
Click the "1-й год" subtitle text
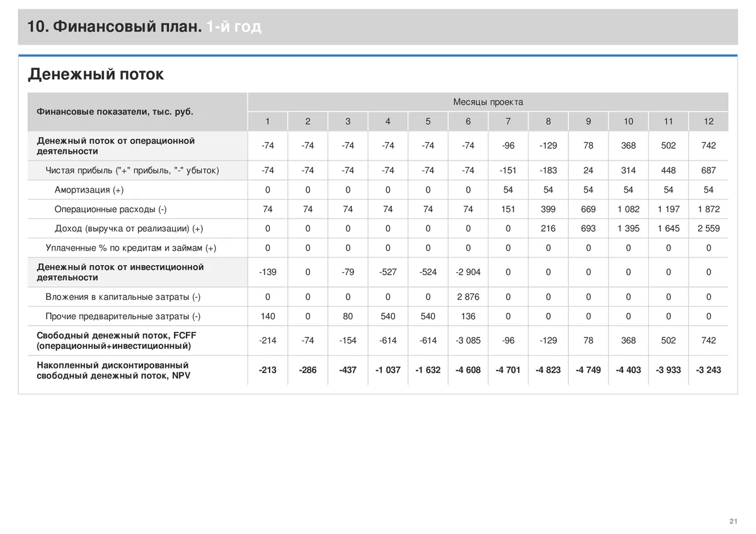point(234,27)
